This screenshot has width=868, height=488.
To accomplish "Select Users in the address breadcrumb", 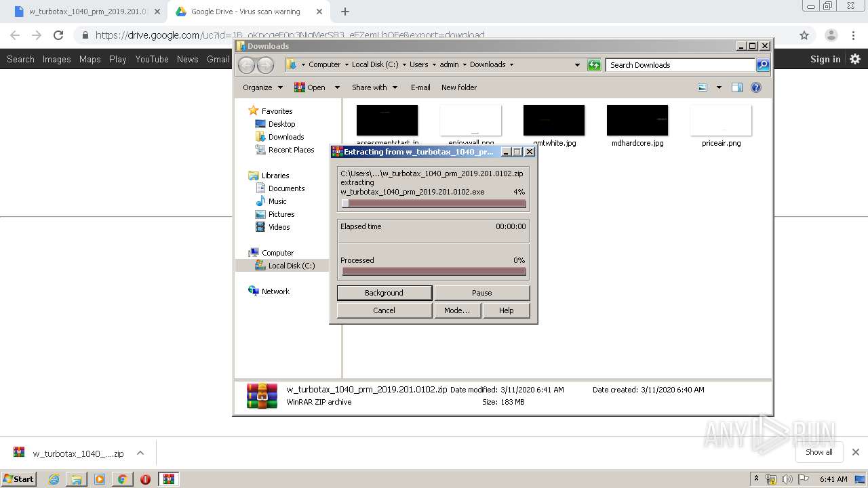I will click(x=418, y=64).
